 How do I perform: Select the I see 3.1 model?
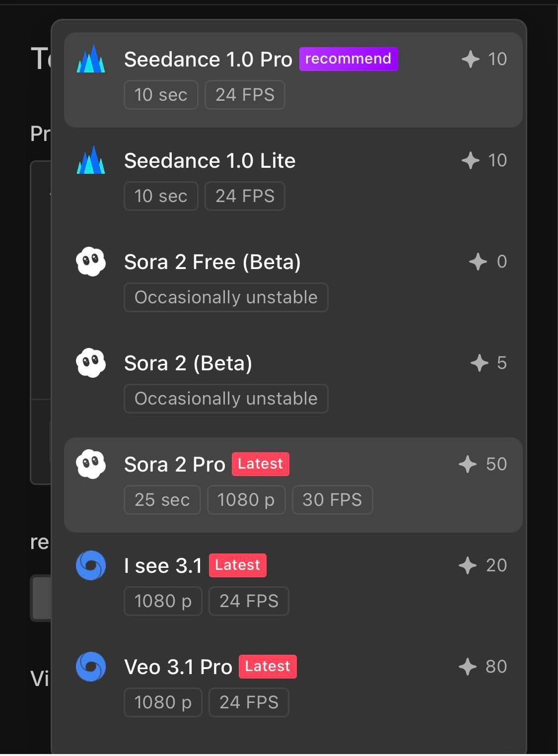click(x=293, y=586)
